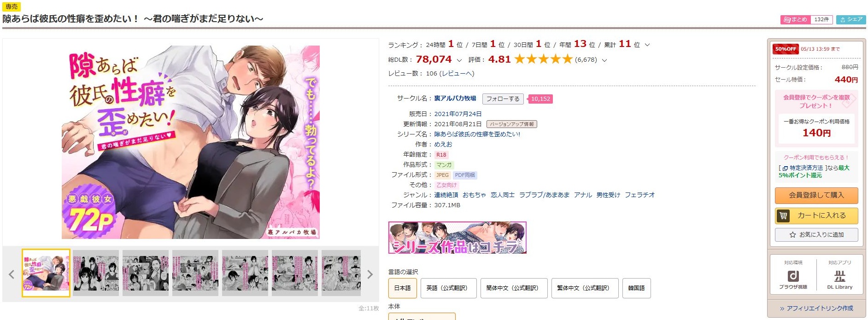Click the 会員登録して購入 purchase button
The width and height of the screenshot is (868, 320).
click(816, 195)
